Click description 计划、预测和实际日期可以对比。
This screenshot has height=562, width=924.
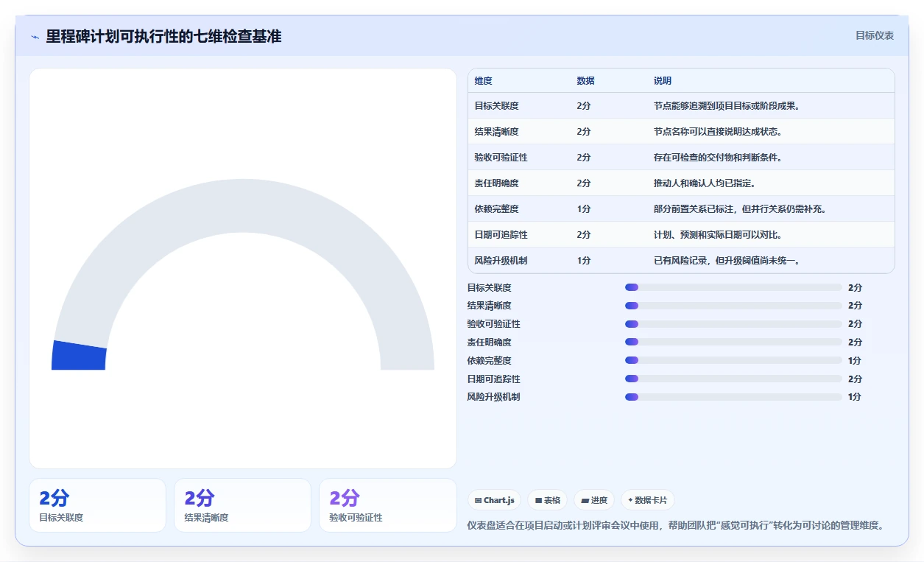[718, 235]
